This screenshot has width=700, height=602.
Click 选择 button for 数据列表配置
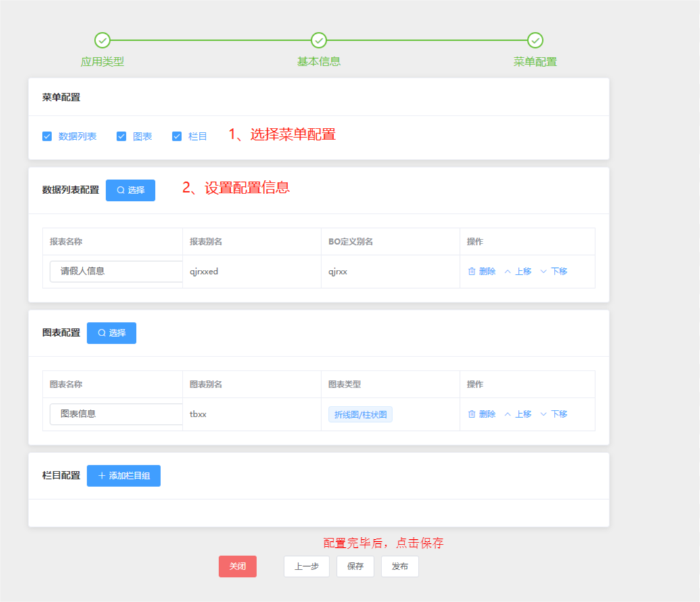point(131,190)
